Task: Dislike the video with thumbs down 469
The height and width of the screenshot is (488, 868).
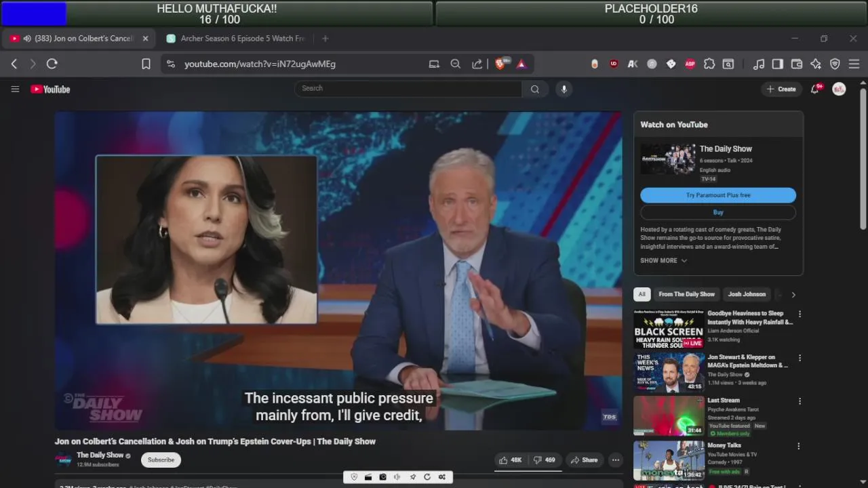Action: point(545,460)
